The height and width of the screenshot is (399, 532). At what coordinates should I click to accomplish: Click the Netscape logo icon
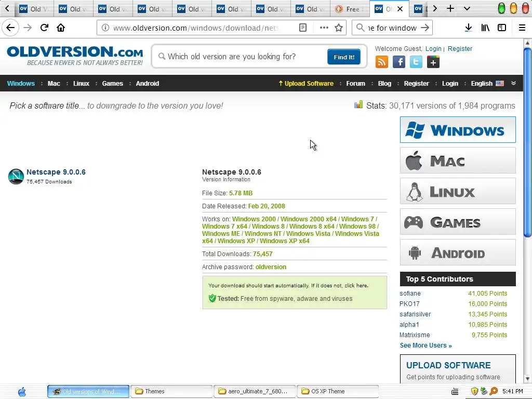tap(16, 177)
